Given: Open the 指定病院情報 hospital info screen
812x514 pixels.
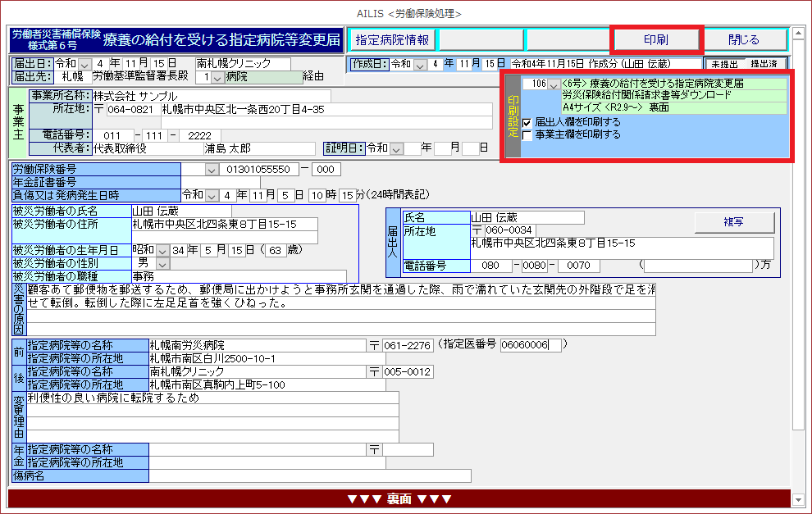Looking at the screenshot, I should click(393, 39).
